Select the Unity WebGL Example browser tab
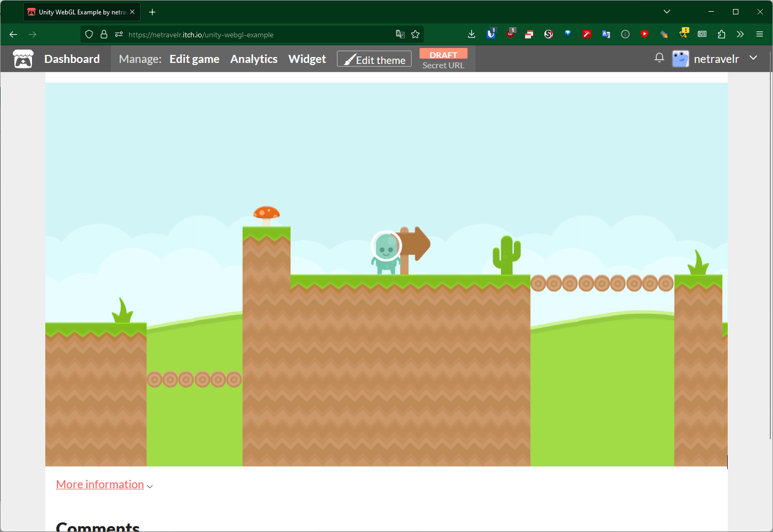This screenshot has width=773, height=532. [82, 12]
